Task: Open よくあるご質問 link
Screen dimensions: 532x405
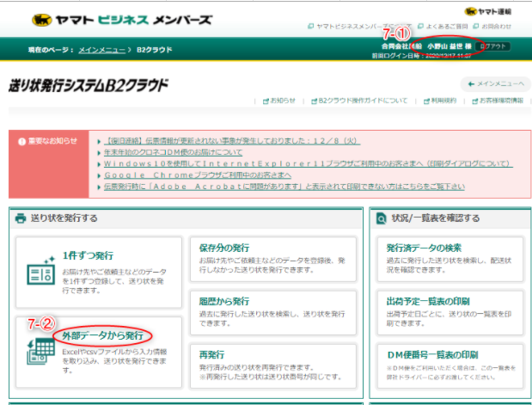Action: click(x=447, y=26)
